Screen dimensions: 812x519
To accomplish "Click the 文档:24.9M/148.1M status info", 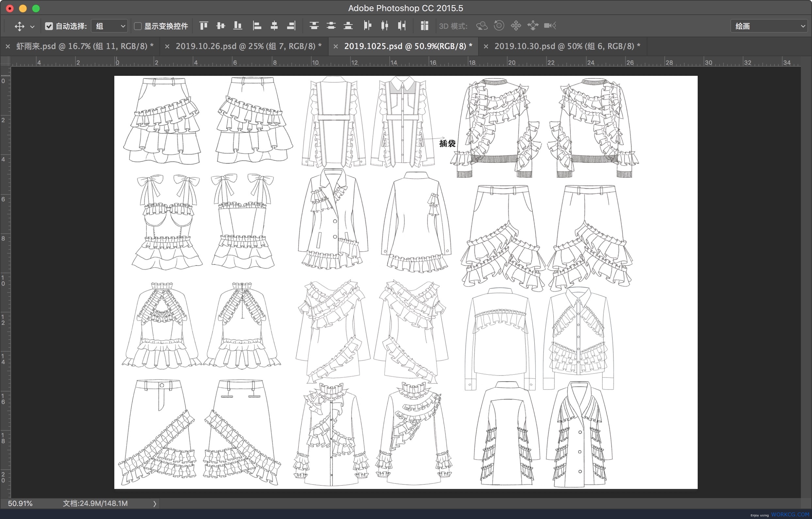I will (95, 504).
